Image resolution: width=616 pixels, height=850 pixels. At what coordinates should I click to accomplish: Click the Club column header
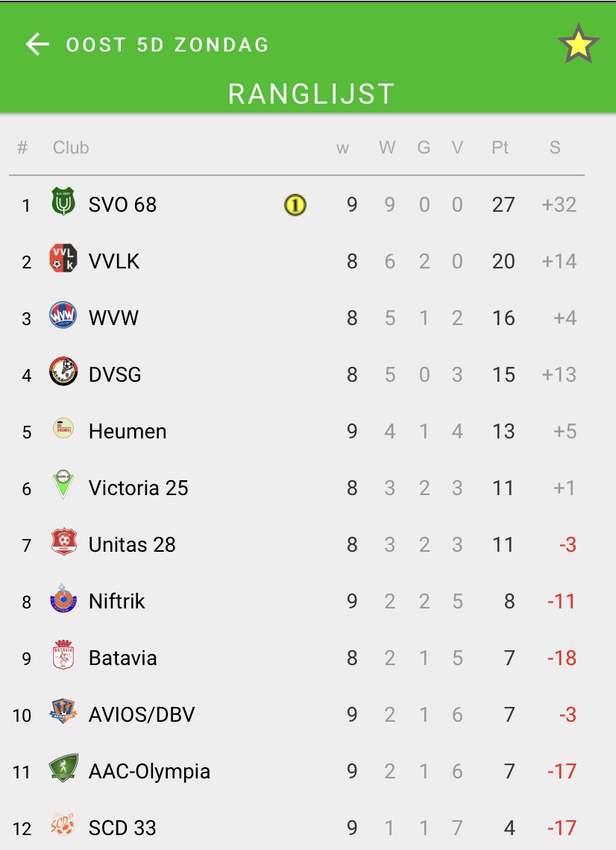click(x=71, y=148)
